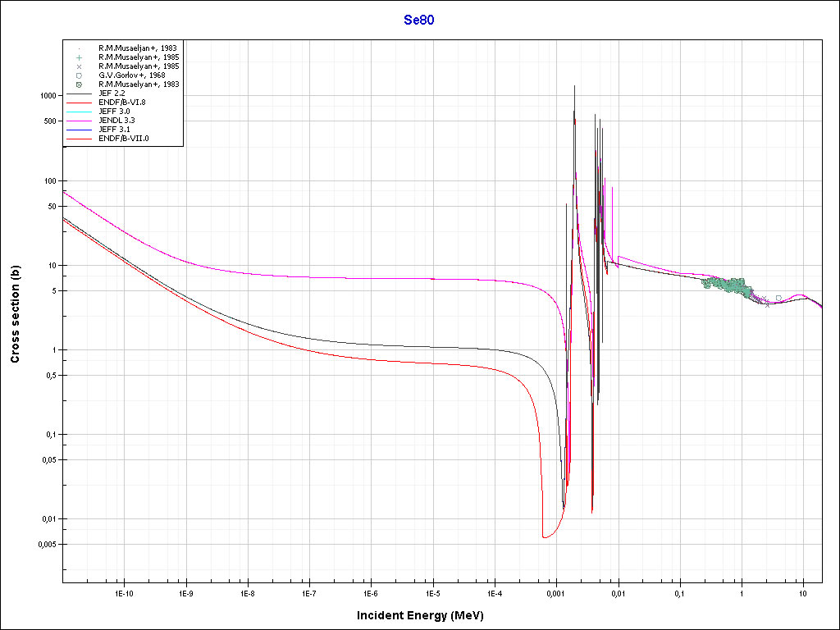Click the ENDF/B-VI.8 legend label
840x630 pixels.
121,103
